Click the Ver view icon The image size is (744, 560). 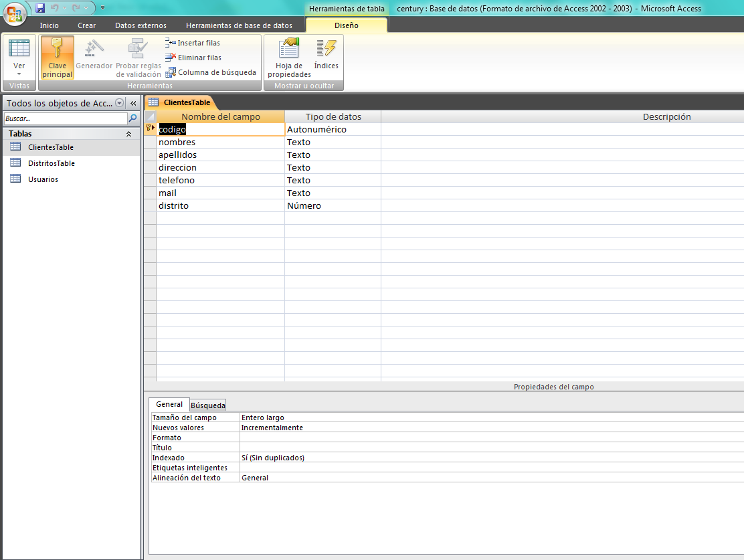click(19, 48)
